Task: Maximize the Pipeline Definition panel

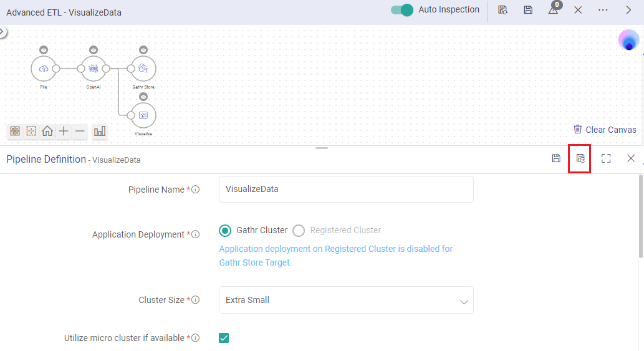Action: click(606, 158)
